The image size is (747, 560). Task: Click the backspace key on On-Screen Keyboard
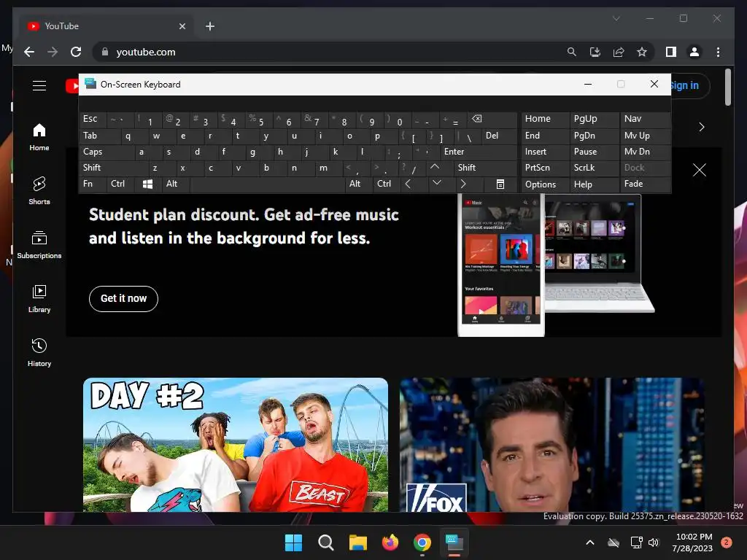[x=492, y=120]
